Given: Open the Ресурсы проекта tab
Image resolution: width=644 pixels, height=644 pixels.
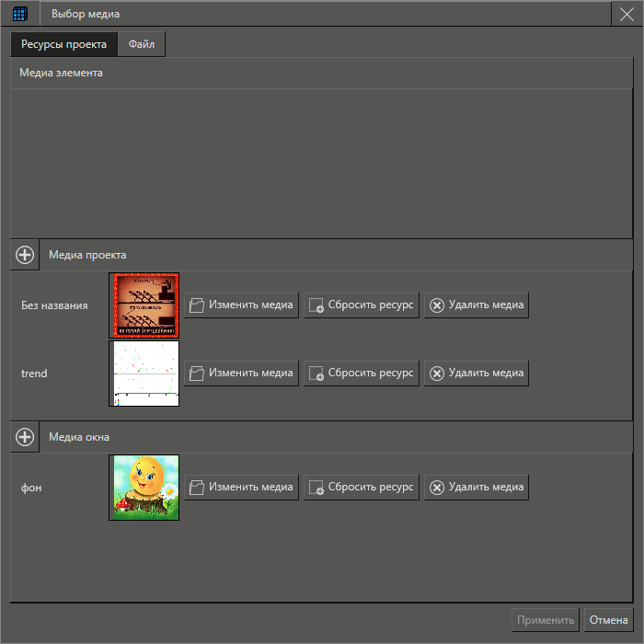Looking at the screenshot, I should click(x=64, y=44).
